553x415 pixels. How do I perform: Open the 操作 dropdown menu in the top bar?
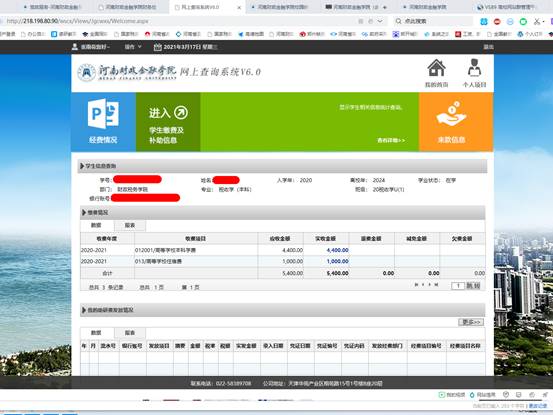[133, 47]
